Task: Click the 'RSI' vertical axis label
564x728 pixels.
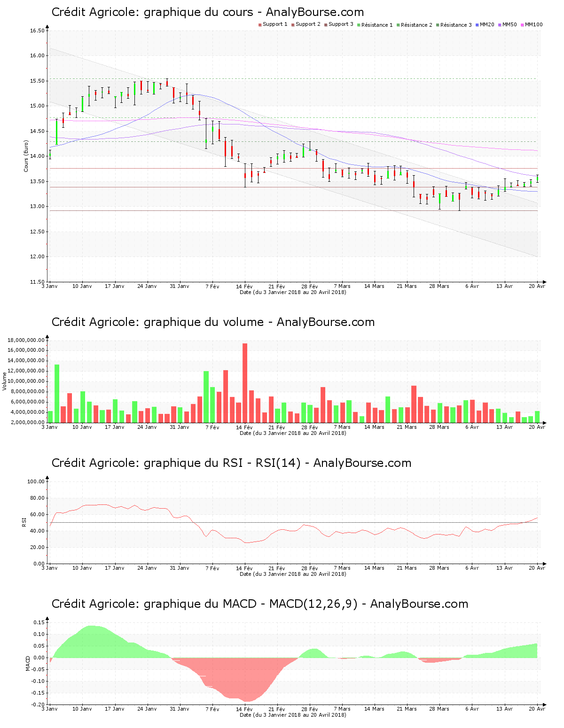Action: (x=24, y=522)
